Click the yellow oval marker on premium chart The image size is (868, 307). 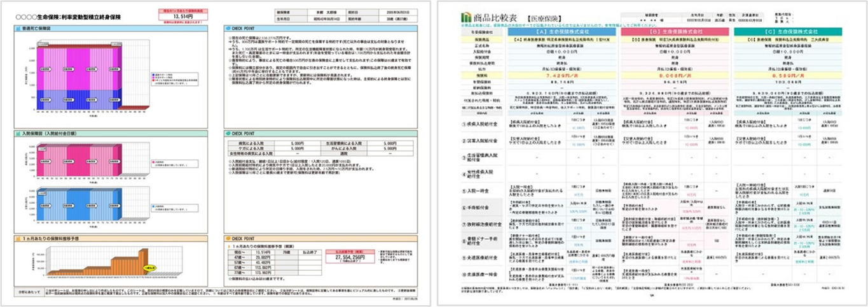(x=150, y=269)
